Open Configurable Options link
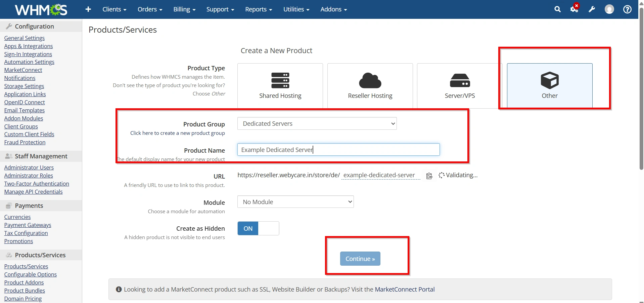 coord(31,274)
